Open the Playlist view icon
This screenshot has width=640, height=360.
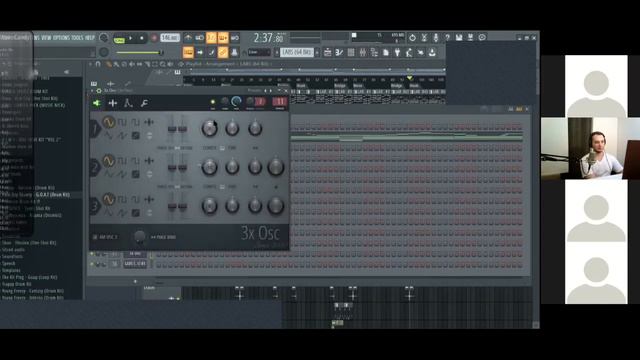(327, 52)
